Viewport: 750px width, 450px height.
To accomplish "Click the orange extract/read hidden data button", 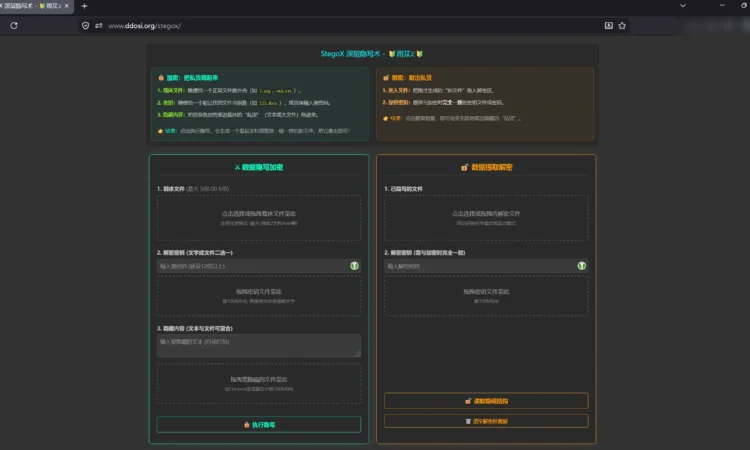I will pos(486,401).
